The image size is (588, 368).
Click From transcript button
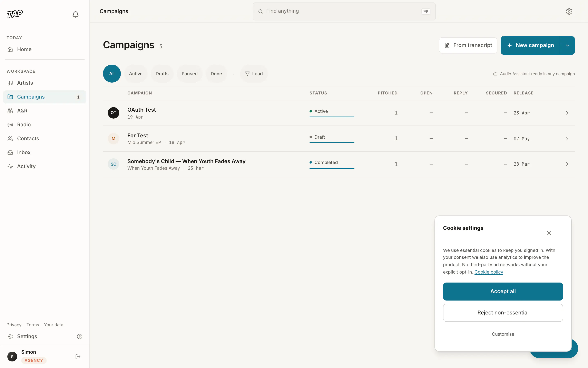coord(468,45)
